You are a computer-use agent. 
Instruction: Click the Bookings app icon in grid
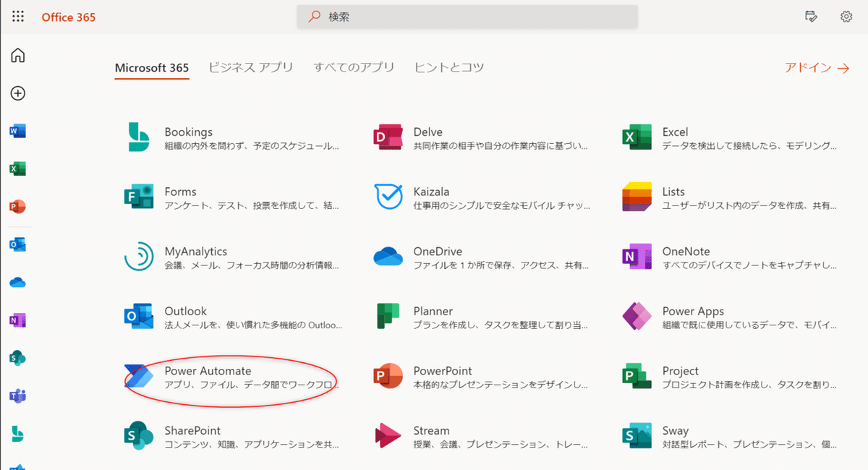(139, 137)
